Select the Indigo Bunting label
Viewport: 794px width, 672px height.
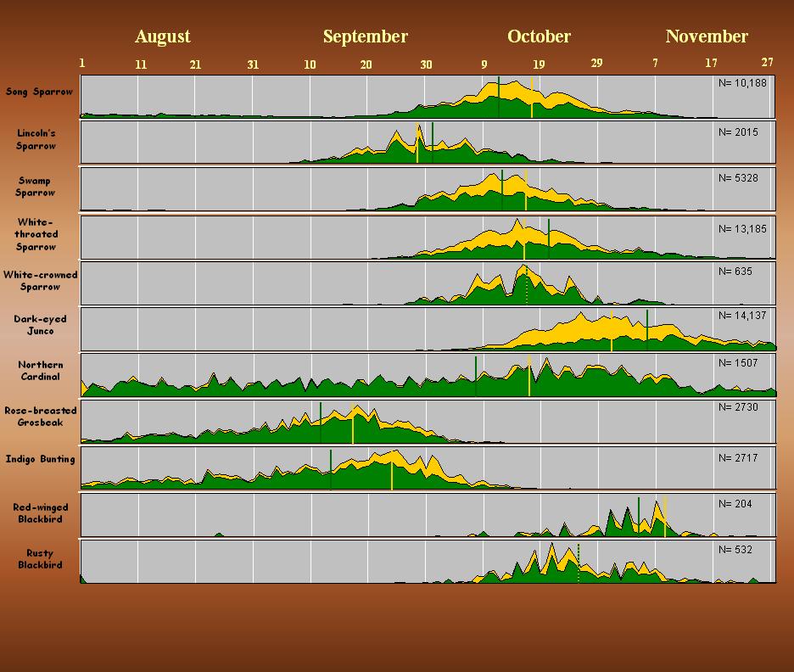pyautogui.click(x=40, y=459)
